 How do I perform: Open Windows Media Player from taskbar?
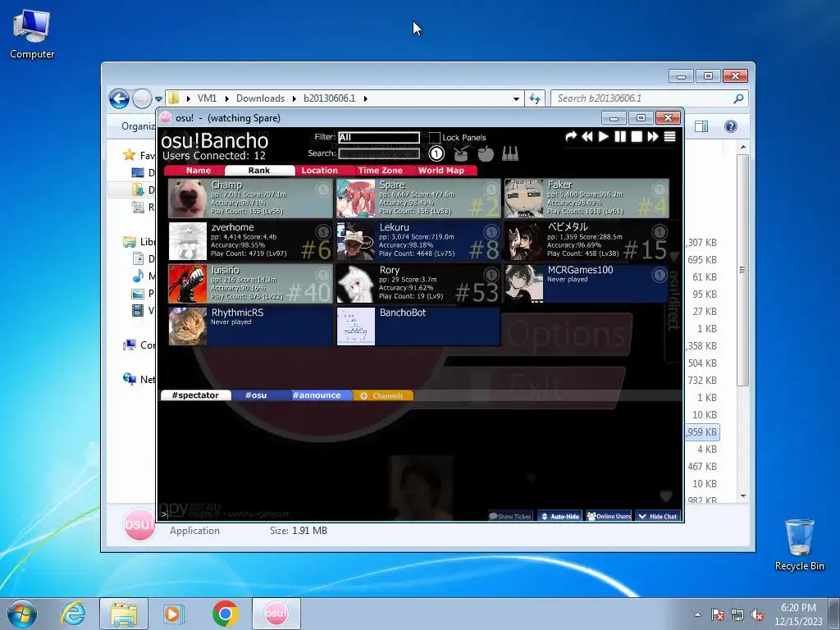pos(174,614)
